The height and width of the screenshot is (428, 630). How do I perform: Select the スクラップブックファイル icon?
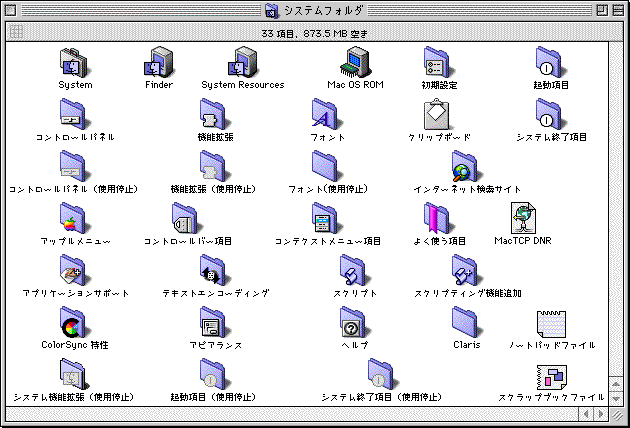[551, 377]
